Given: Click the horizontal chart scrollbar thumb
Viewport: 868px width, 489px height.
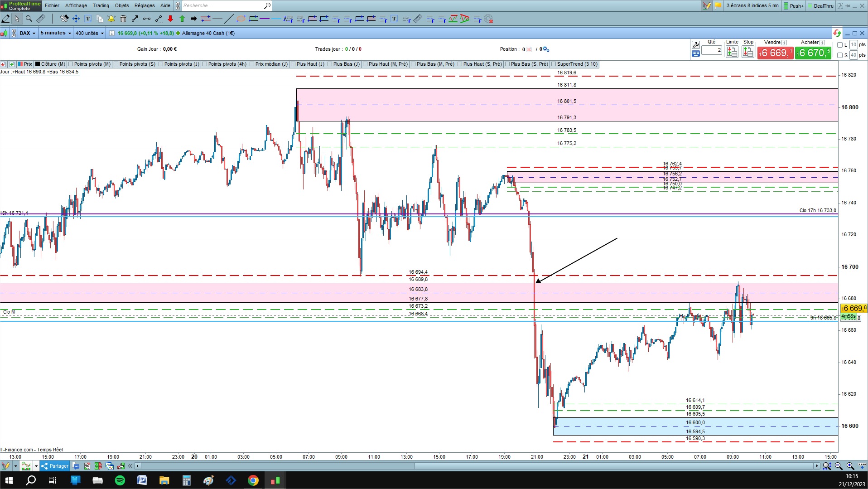Looking at the screenshot, I should pos(614,466).
